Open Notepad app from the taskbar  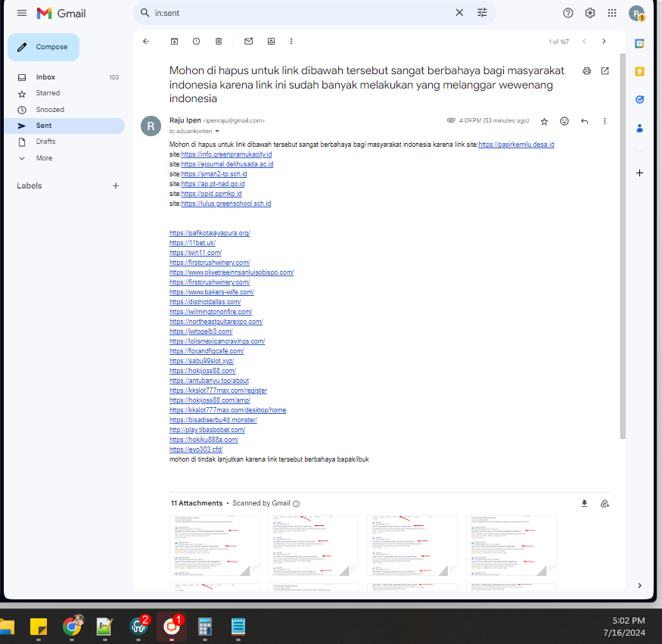pos(238,627)
